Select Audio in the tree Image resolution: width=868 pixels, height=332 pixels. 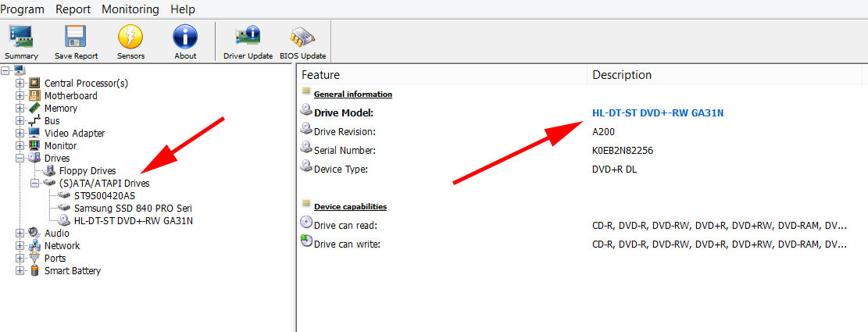(x=57, y=234)
